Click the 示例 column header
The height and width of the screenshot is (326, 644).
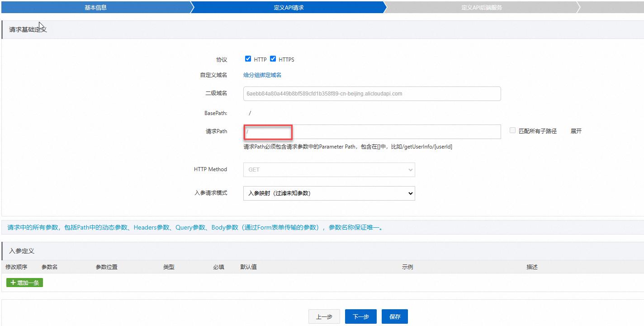(407, 267)
